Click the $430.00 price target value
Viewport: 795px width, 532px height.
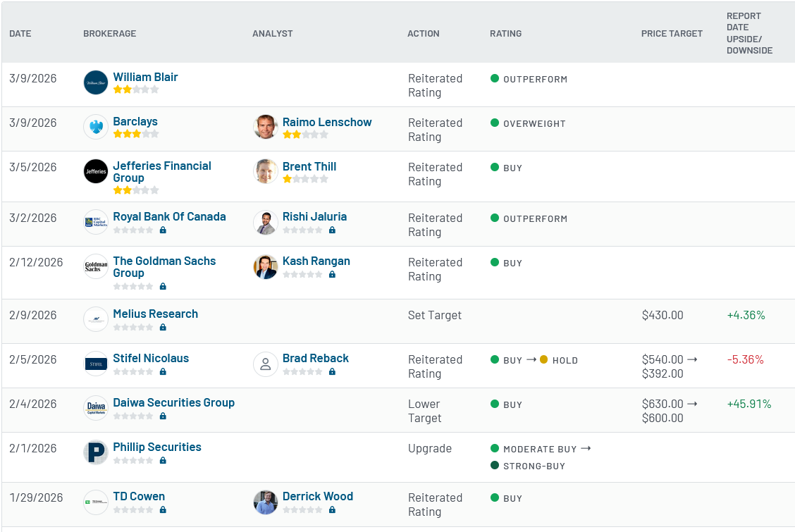pyautogui.click(x=662, y=315)
